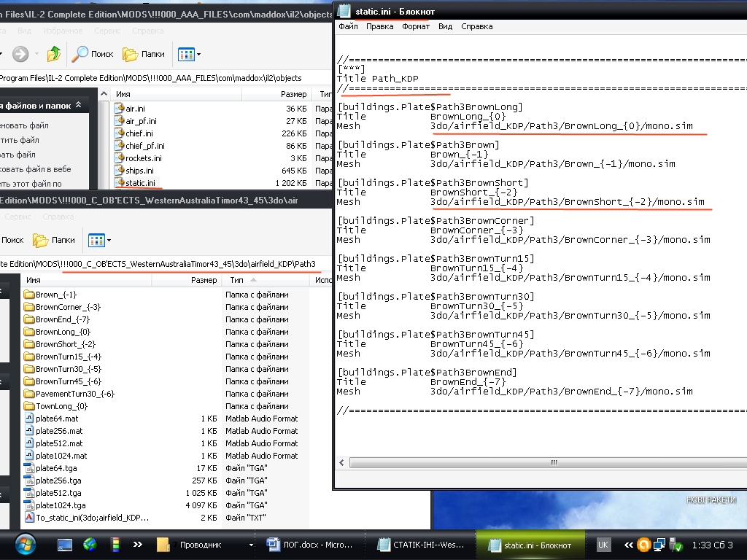Select the BrownTurn30_{-5} folder icon
This screenshot has height=560, width=747.
coord(29,369)
